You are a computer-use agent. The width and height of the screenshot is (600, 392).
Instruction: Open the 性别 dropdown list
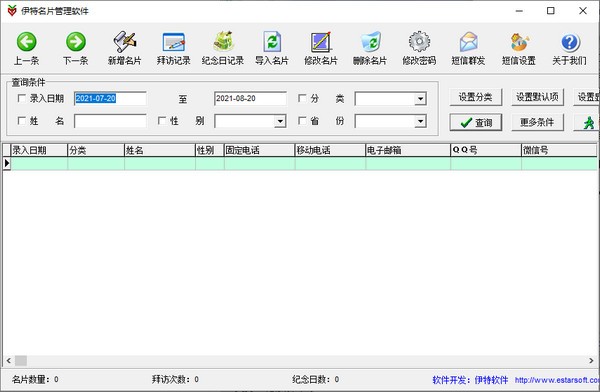point(280,121)
